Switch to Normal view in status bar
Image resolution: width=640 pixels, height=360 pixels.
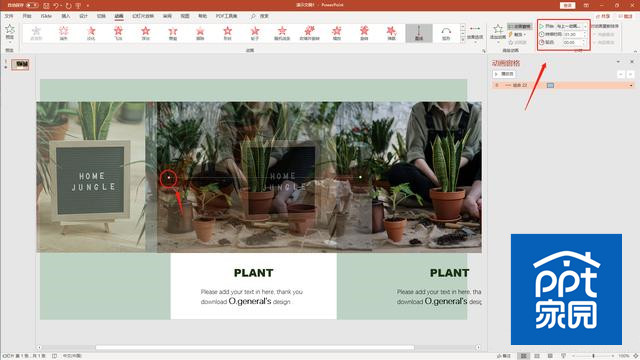pyautogui.click(x=523, y=356)
